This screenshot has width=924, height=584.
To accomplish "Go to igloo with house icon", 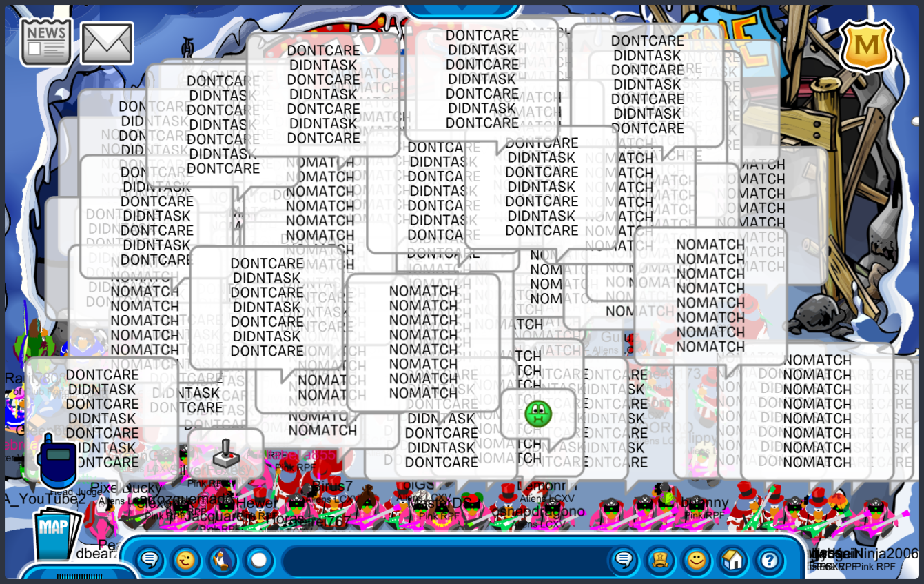I will 732,559.
